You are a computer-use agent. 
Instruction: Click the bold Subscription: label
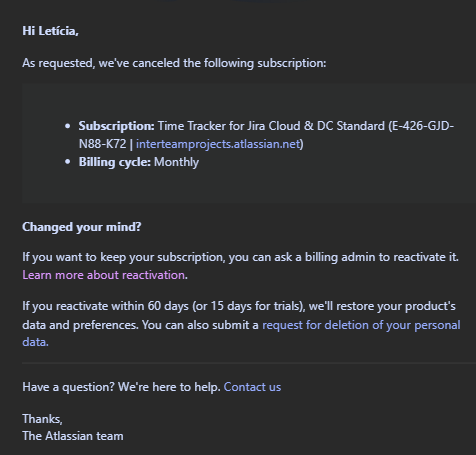pos(117,126)
